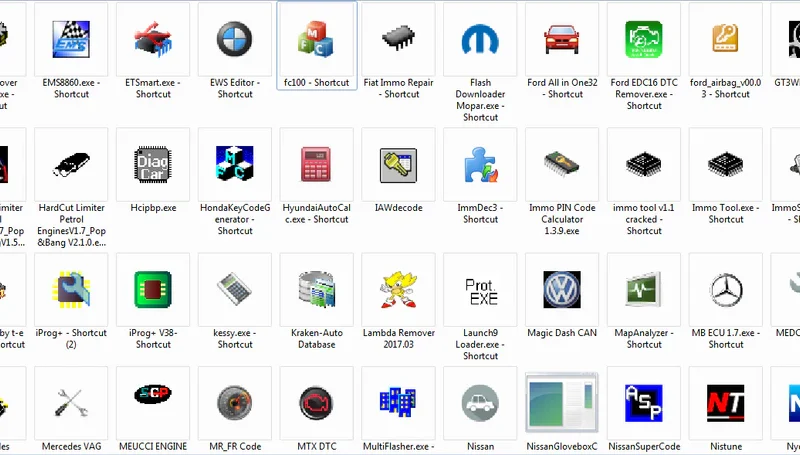Select the HyundaiAutoCalc.exe calculator icon
Screen dimensions: 800x455
[317, 164]
